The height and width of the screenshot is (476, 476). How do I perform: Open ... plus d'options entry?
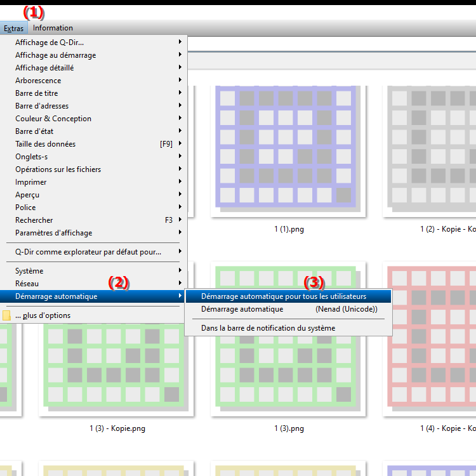92,315
